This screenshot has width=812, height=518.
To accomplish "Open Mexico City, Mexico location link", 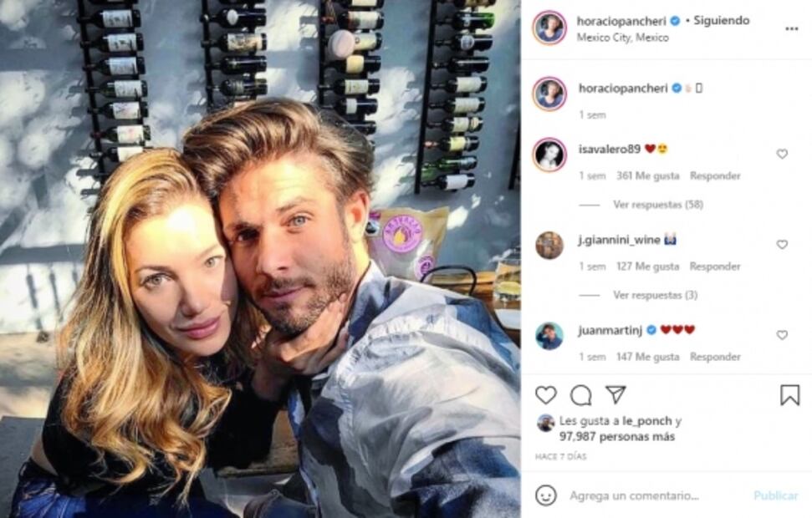I will pos(622,38).
